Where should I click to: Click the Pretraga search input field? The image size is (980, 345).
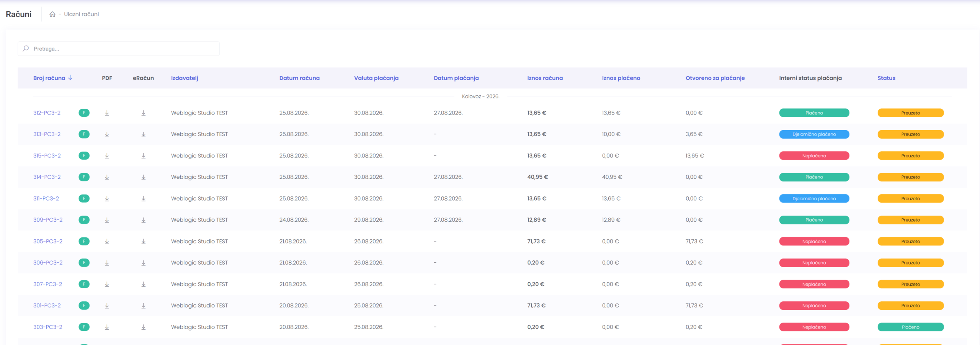point(119,49)
